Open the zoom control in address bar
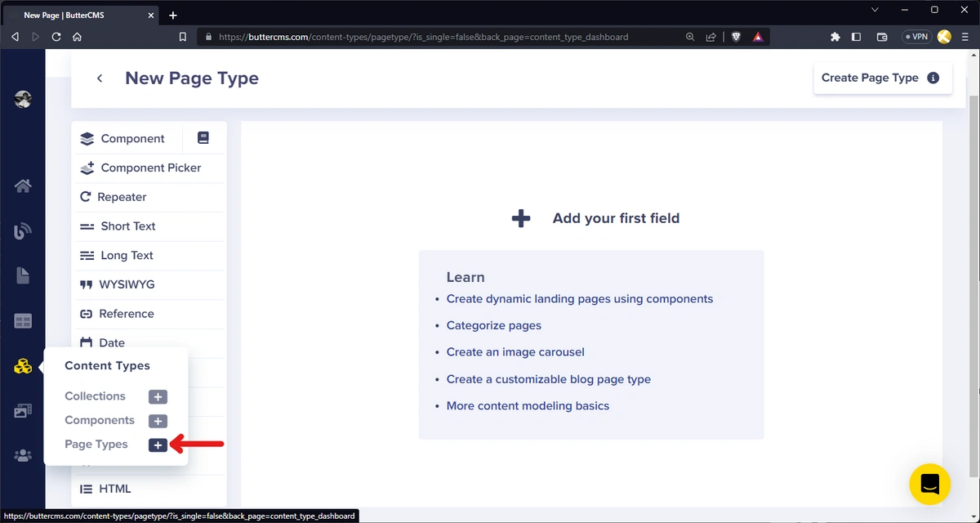 [690, 37]
